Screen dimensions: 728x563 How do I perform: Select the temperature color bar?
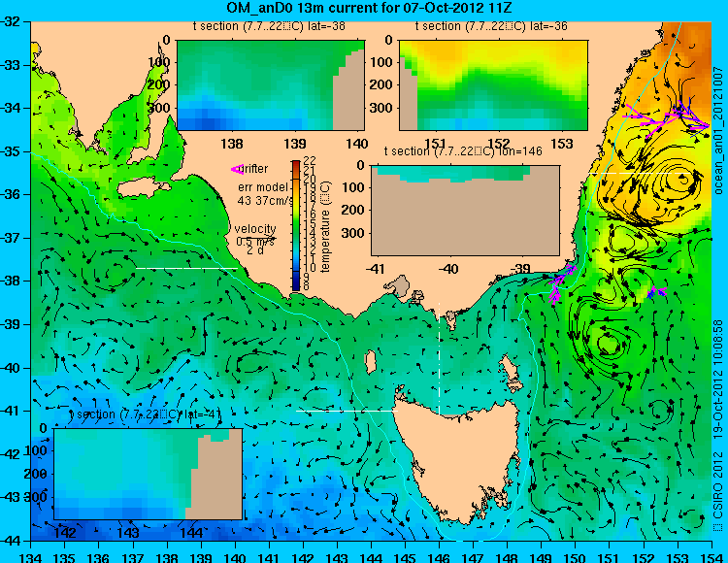(x=296, y=226)
